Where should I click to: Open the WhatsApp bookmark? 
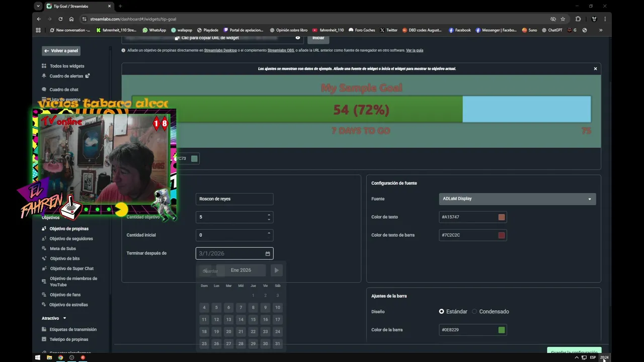154,30
